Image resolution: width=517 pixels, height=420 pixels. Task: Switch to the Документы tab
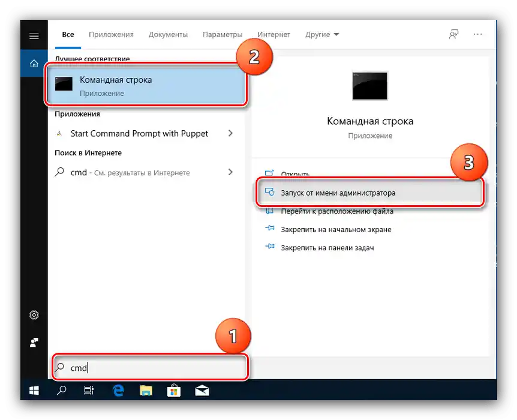(x=168, y=34)
